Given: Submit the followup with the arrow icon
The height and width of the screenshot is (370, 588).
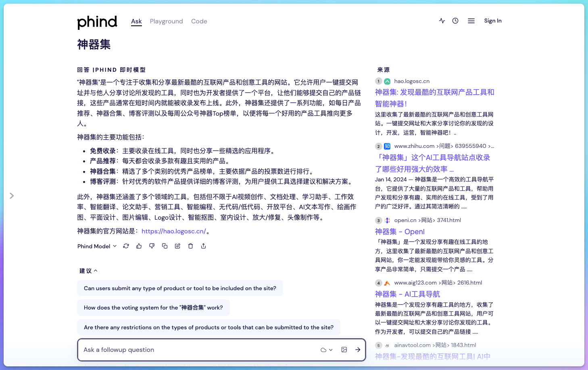Looking at the screenshot, I should [x=358, y=350].
